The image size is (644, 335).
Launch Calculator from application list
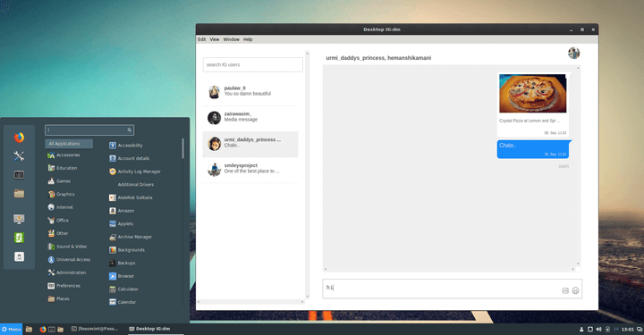click(123, 289)
